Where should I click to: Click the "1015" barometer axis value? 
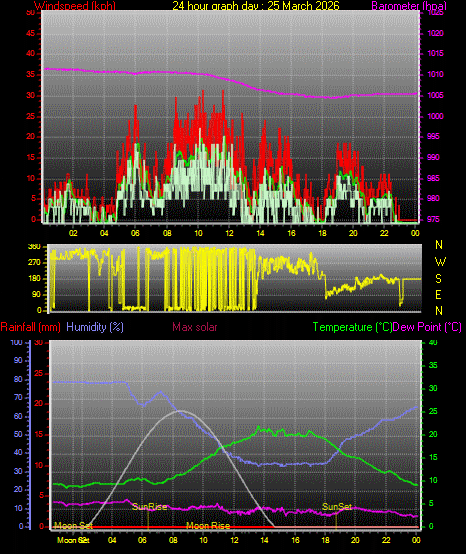(x=435, y=54)
